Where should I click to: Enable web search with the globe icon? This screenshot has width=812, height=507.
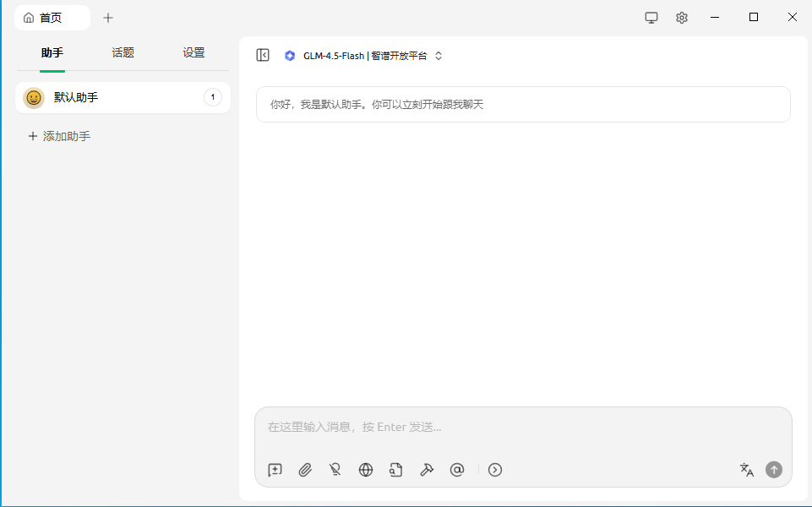tap(366, 470)
